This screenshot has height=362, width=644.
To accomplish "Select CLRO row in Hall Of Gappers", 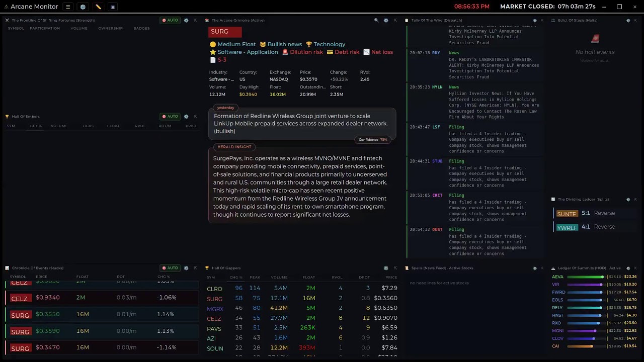I will (x=302, y=288).
